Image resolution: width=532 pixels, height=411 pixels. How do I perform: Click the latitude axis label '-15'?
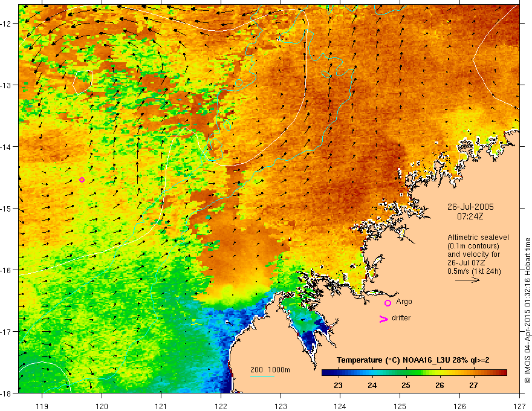pyautogui.click(x=6, y=208)
